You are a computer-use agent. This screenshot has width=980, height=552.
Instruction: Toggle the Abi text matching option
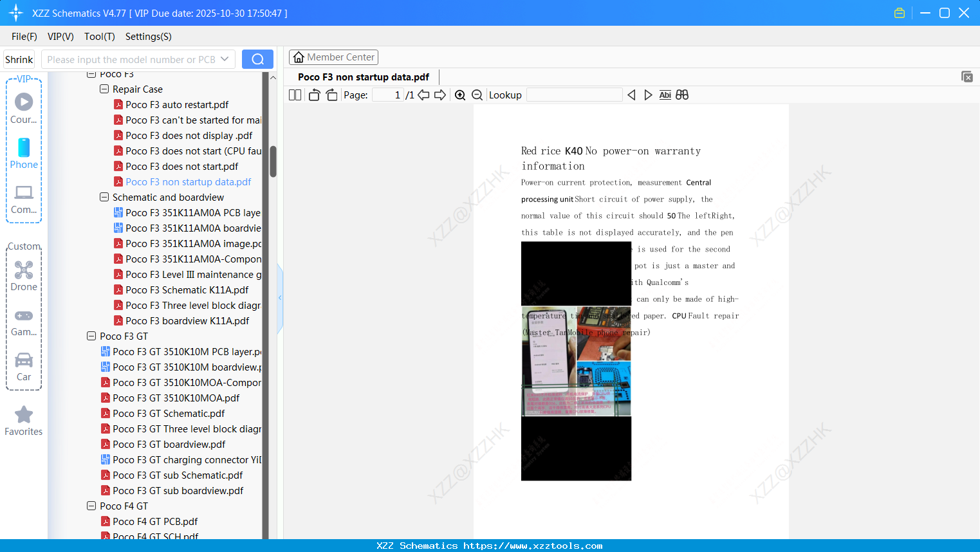[665, 95]
